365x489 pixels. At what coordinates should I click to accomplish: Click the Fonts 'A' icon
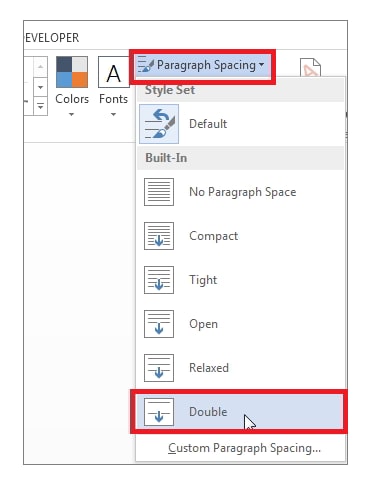pos(114,72)
